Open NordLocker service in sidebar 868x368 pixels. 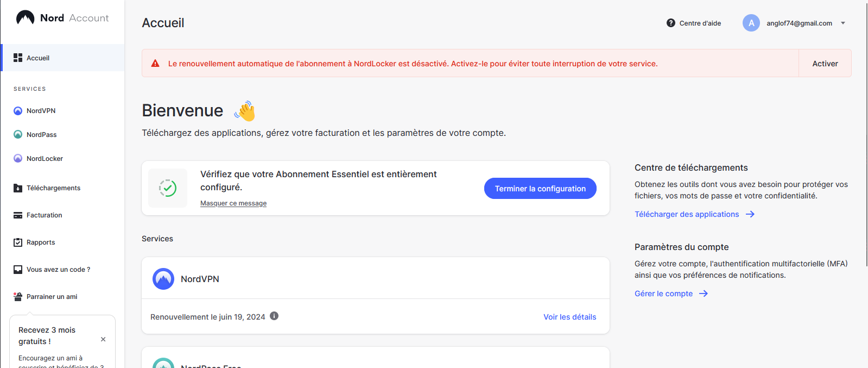[45, 159]
